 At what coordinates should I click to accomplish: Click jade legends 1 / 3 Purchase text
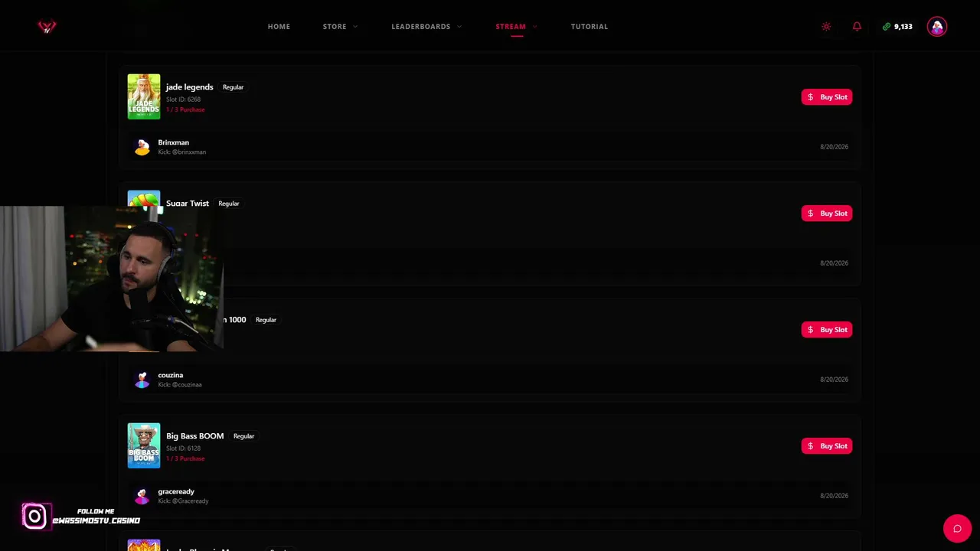pos(185,109)
